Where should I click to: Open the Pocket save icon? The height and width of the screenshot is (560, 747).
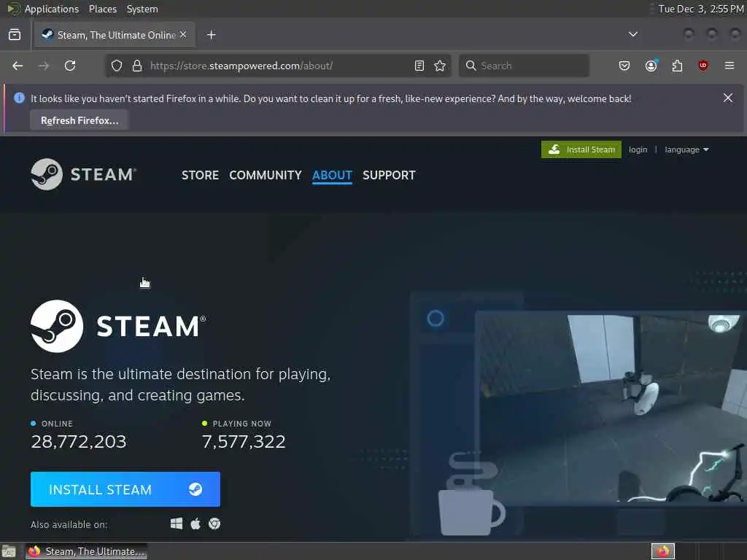pyautogui.click(x=624, y=66)
